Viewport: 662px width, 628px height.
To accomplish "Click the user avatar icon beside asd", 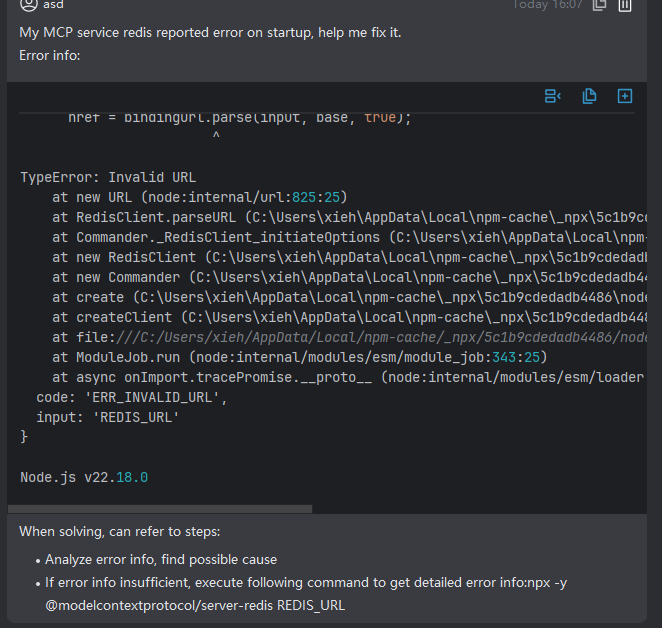I will 29,5.
